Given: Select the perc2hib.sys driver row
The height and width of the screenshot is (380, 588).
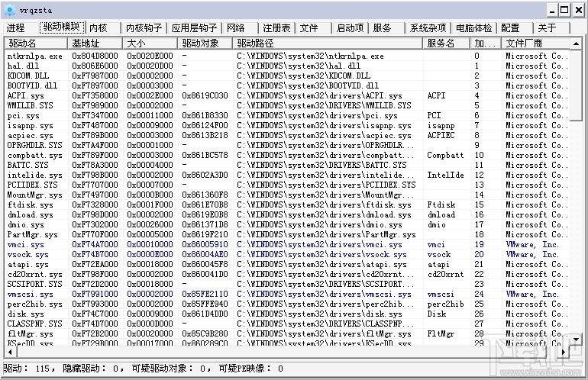Looking at the screenshot, I should pos(287,304).
